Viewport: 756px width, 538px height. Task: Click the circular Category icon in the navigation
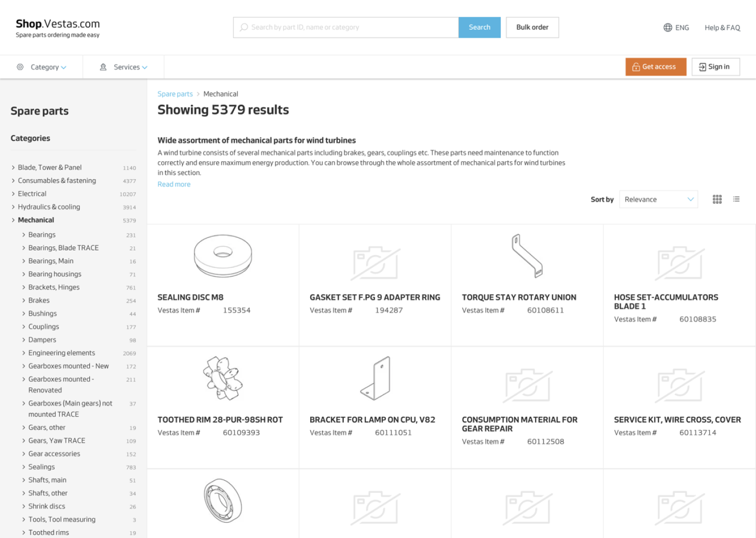(x=20, y=67)
